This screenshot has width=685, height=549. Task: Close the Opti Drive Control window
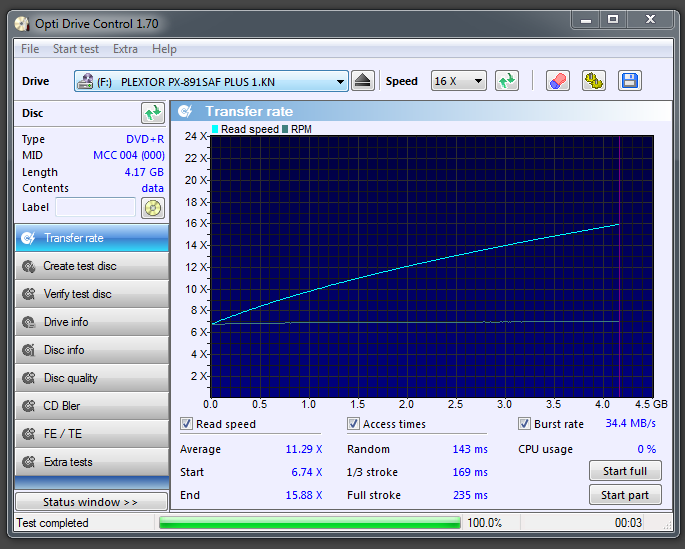tap(650, 20)
